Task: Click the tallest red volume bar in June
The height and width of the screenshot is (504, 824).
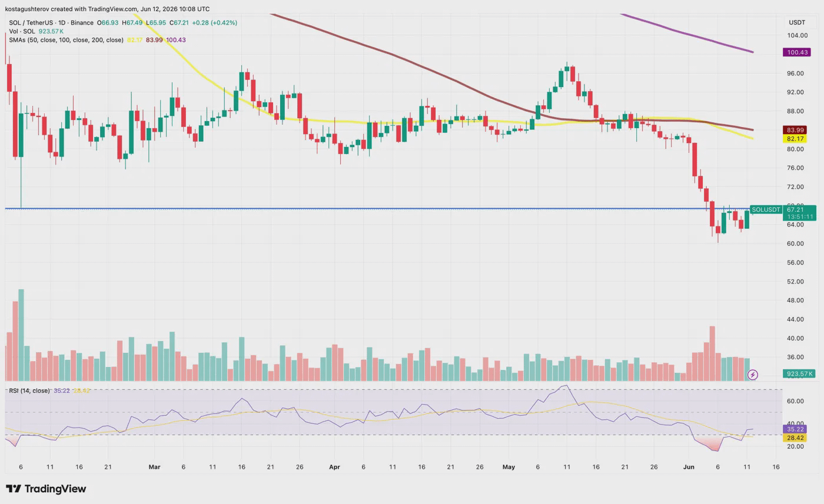Action: (x=712, y=353)
